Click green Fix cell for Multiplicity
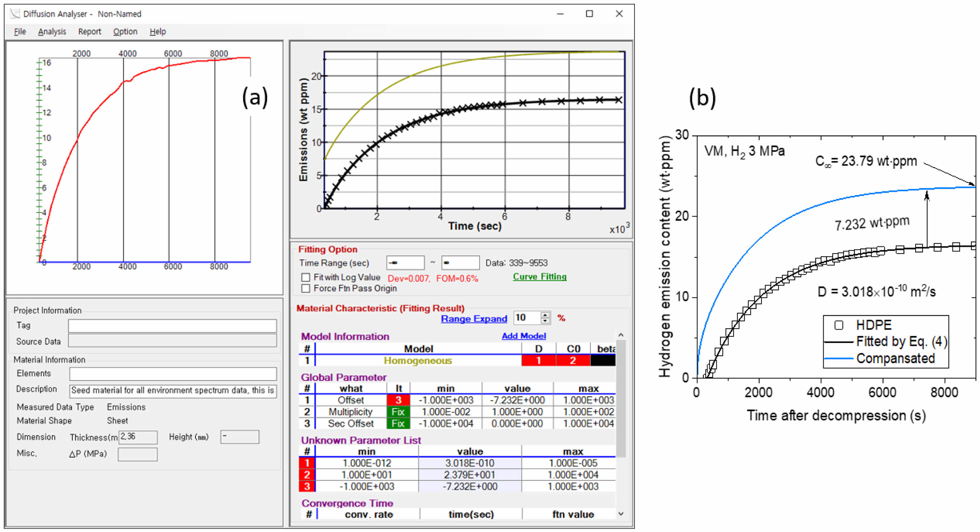 click(x=398, y=412)
